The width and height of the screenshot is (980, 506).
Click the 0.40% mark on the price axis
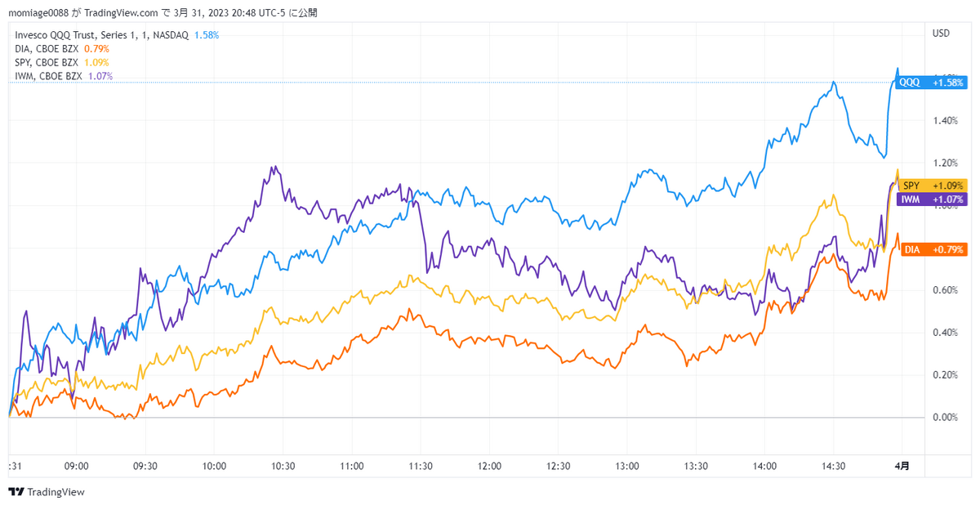click(945, 333)
